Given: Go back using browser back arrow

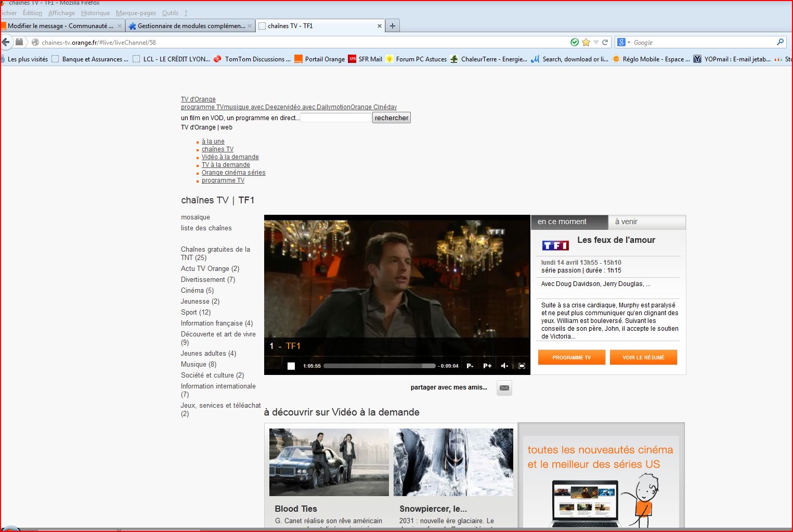Looking at the screenshot, I should [6, 43].
